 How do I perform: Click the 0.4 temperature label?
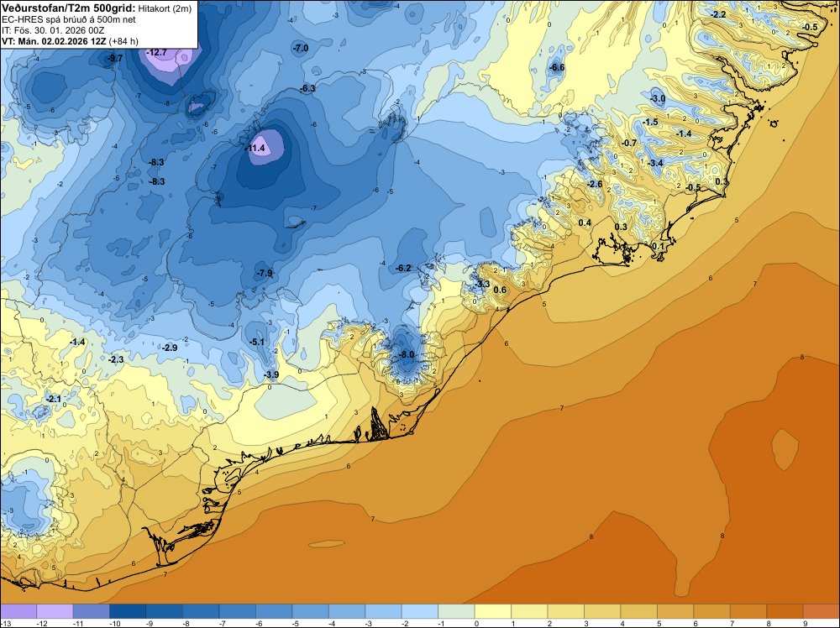point(585,222)
